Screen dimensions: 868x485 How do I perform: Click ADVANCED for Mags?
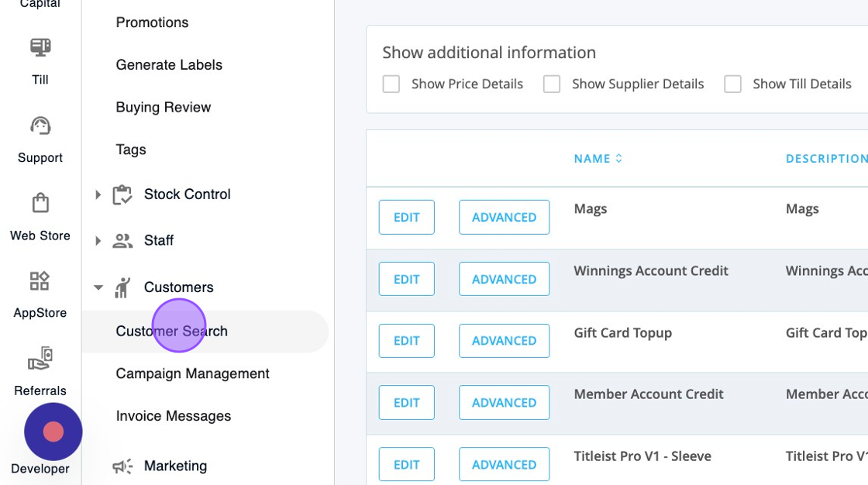coord(505,217)
